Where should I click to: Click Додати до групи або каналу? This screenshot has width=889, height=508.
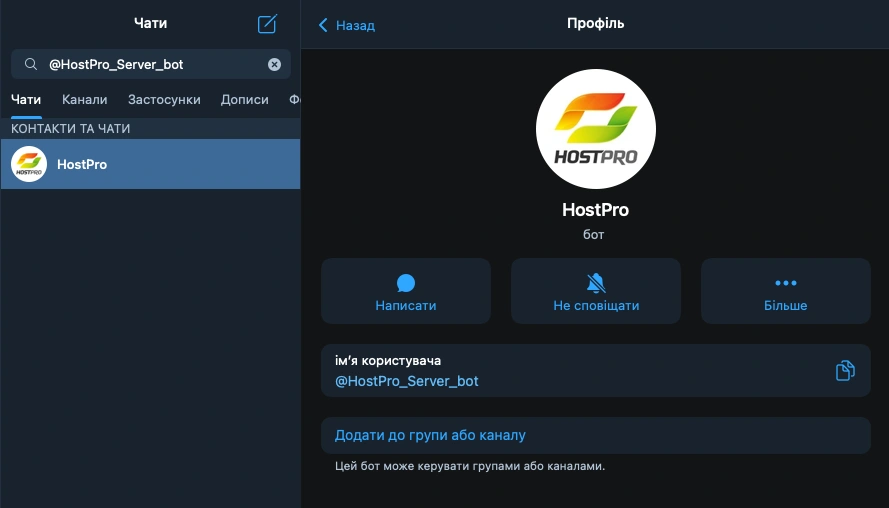coord(596,435)
